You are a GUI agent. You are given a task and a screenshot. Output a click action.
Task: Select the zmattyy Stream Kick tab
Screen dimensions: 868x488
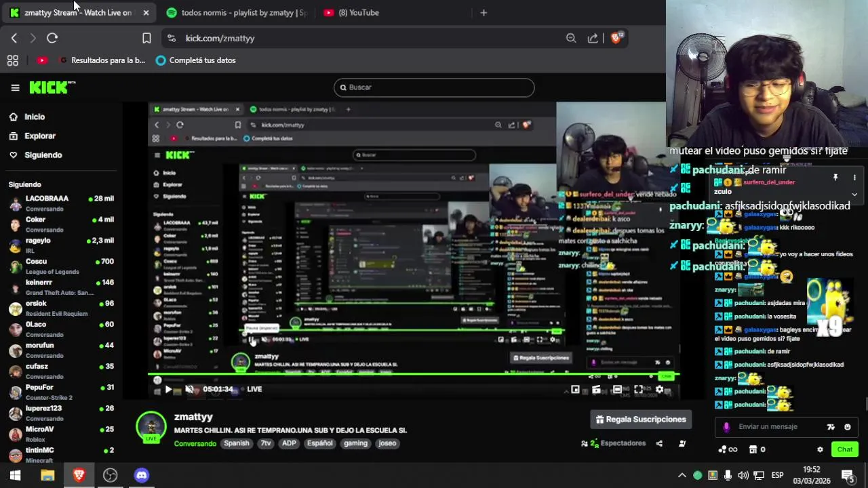coord(79,13)
